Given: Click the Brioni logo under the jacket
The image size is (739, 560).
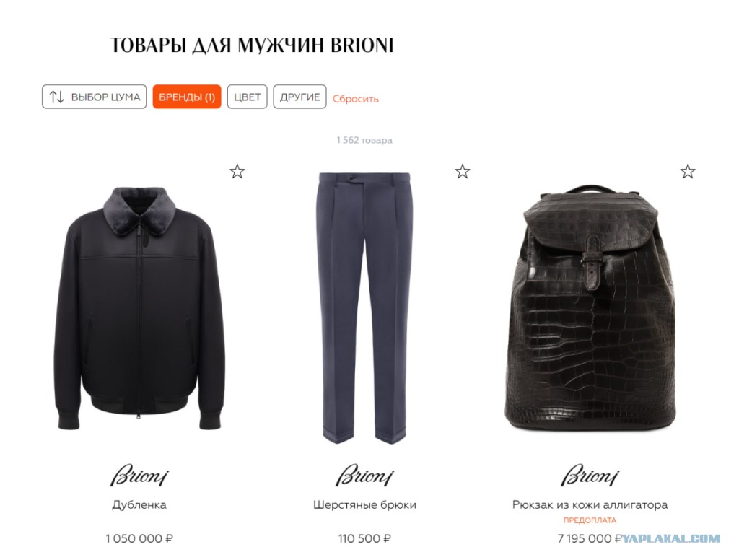Looking at the screenshot, I should (x=139, y=474).
